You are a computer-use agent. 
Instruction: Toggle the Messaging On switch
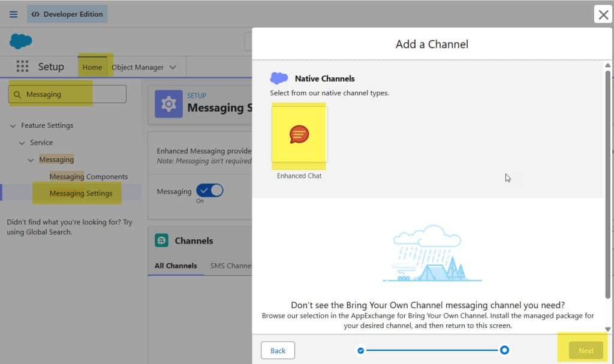click(x=210, y=191)
